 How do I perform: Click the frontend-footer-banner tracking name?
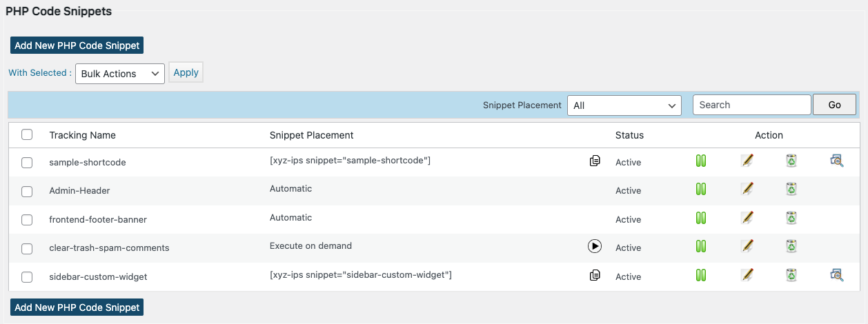[98, 220]
